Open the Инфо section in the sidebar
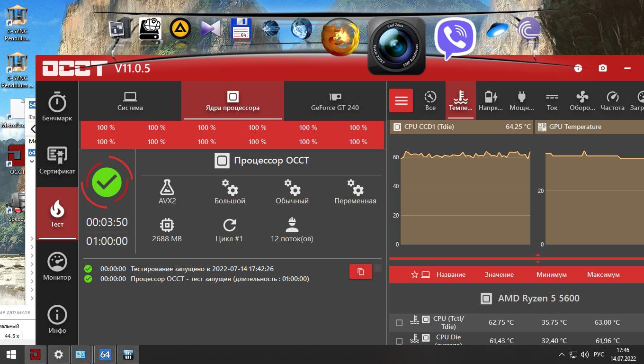This screenshot has width=644, height=364. point(57,319)
